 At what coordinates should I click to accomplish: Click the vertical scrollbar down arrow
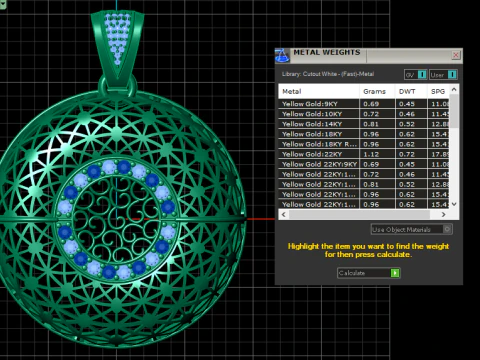pyautogui.click(x=454, y=204)
